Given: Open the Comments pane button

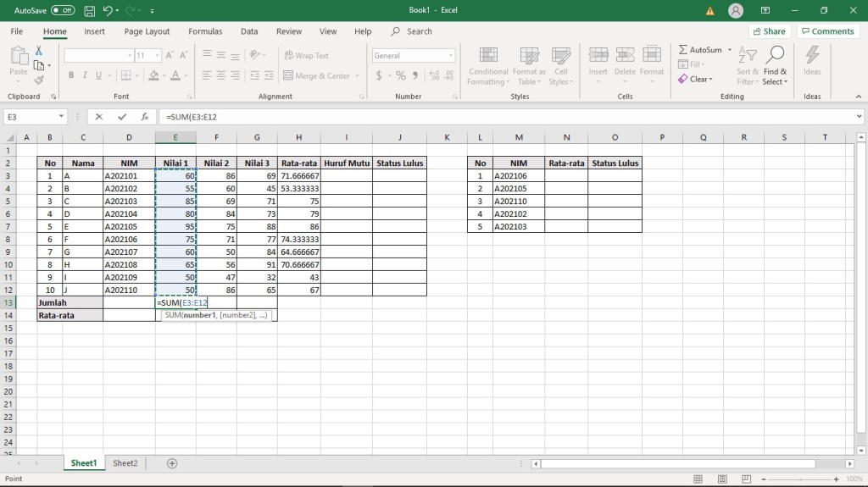Looking at the screenshot, I should tap(827, 31).
